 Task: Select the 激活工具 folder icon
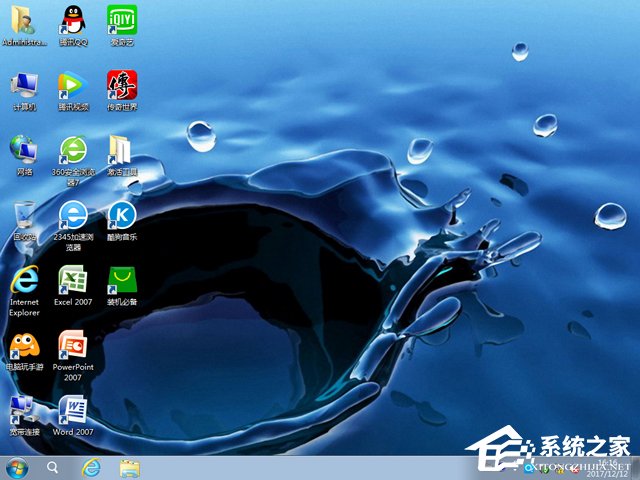point(122,150)
